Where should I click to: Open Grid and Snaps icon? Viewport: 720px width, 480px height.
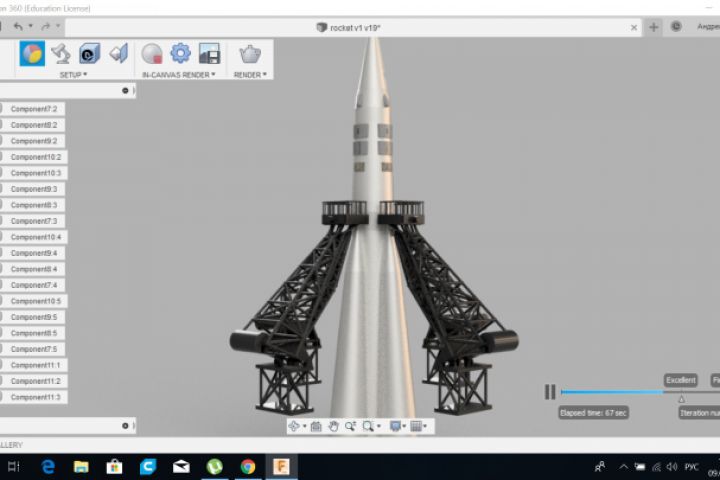pyautogui.click(x=416, y=426)
